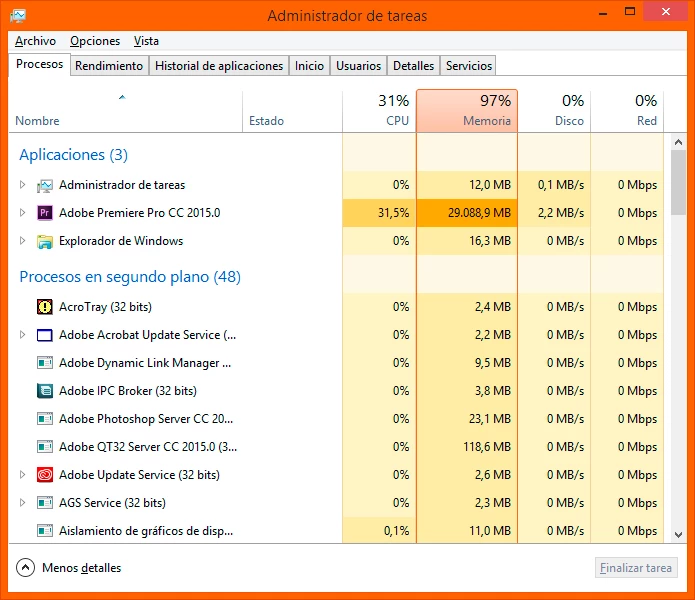Expand the Explorador de Windows process
The width and height of the screenshot is (695, 600).
pyautogui.click(x=23, y=241)
